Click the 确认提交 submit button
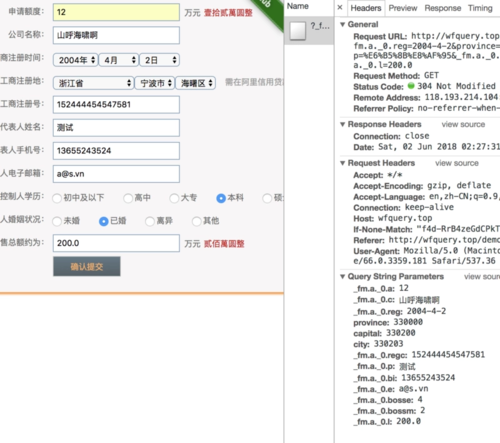The height and width of the screenshot is (443, 500). pos(87,266)
